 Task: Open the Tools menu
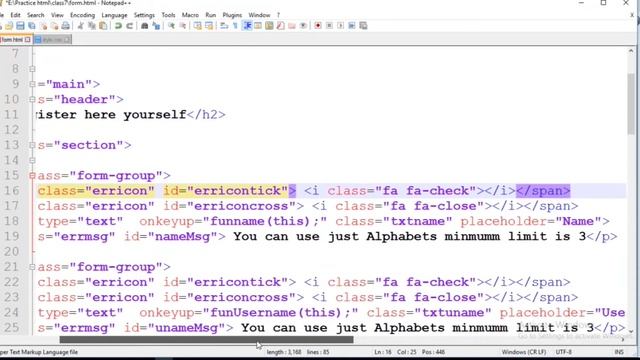click(x=168, y=15)
